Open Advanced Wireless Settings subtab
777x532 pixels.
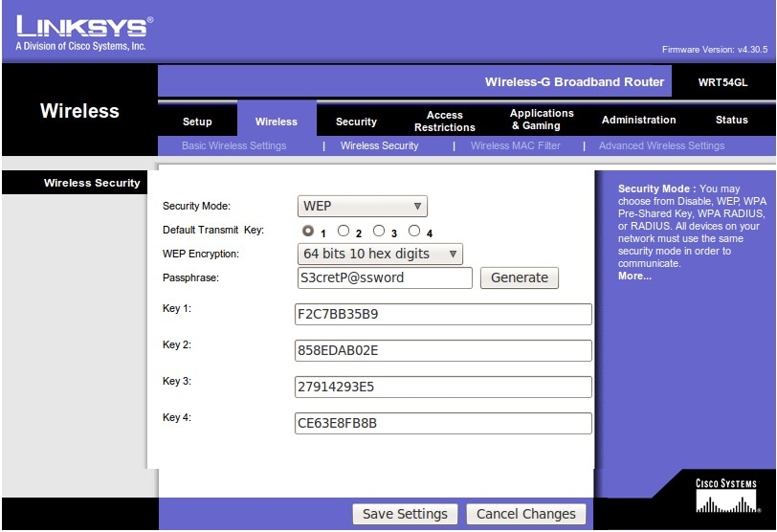pyautogui.click(x=661, y=145)
